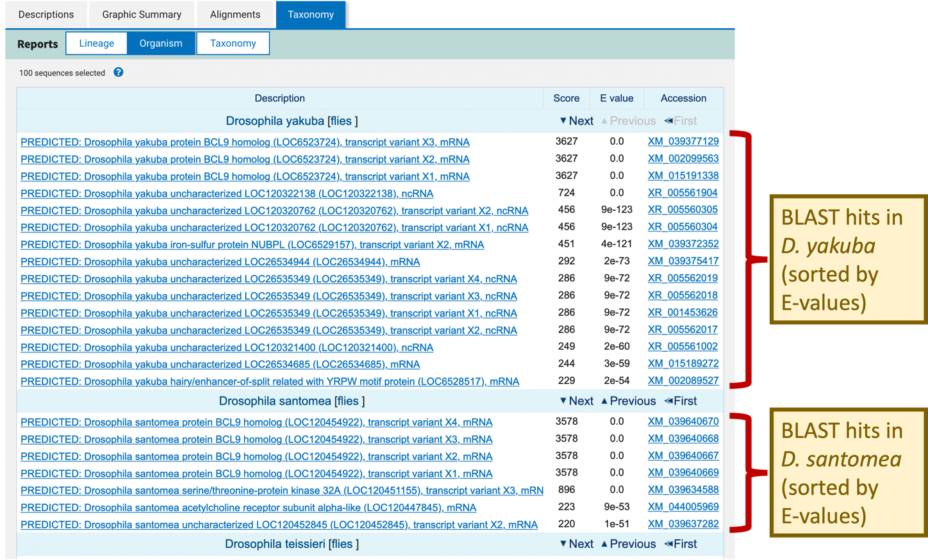Switch to the Descriptions tab
928x560 pixels.
point(46,14)
